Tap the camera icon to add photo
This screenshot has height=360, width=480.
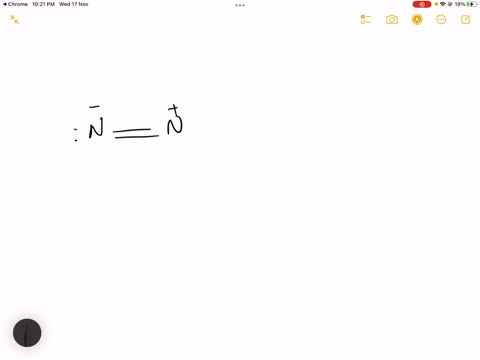tap(392, 20)
